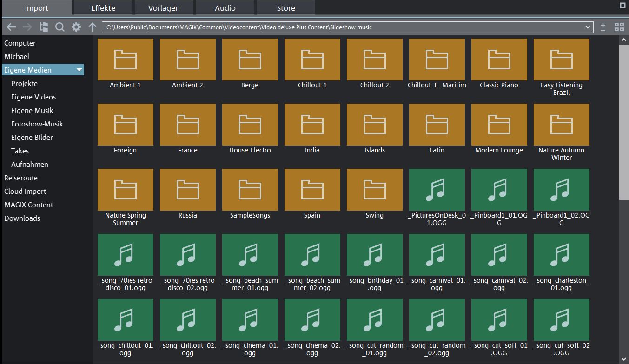Image resolution: width=629 pixels, height=364 pixels.
Task: Go up one folder level
Action: [x=93, y=27]
